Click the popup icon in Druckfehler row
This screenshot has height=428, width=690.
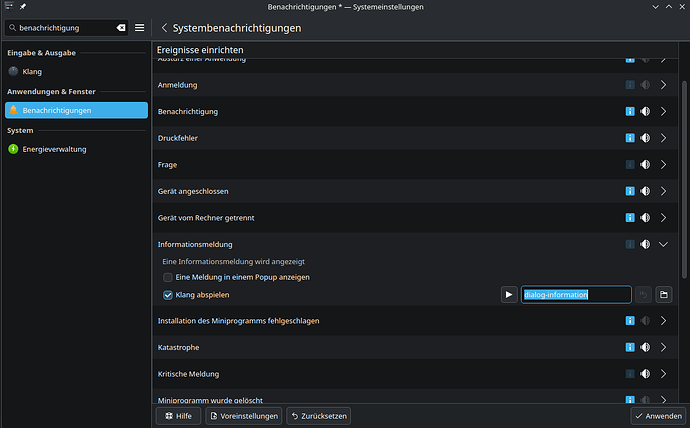pos(630,138)
